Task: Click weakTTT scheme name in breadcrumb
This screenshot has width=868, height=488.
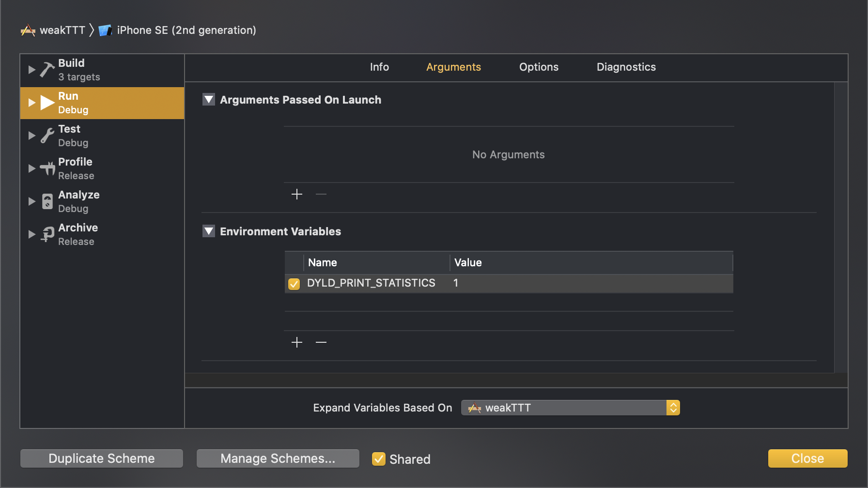Action: click(62, 30)
